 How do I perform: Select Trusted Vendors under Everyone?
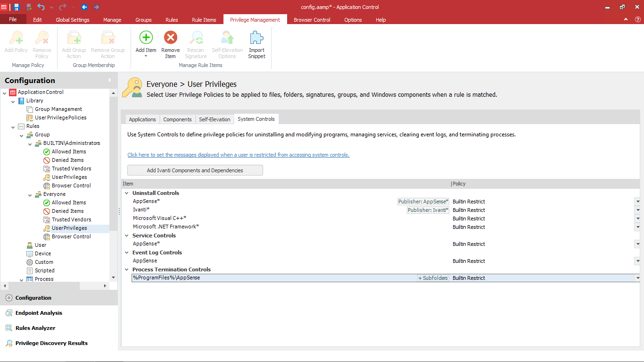tap(71, 219)
